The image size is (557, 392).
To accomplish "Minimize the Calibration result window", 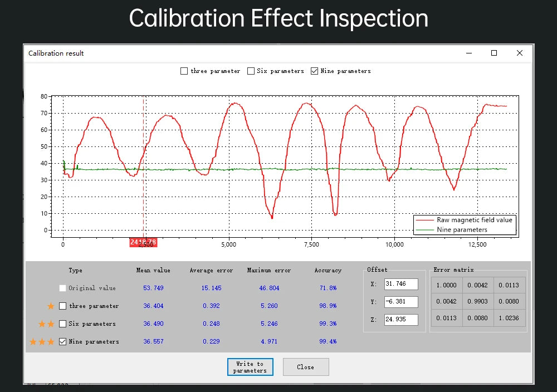I will [x=469, y=53].
